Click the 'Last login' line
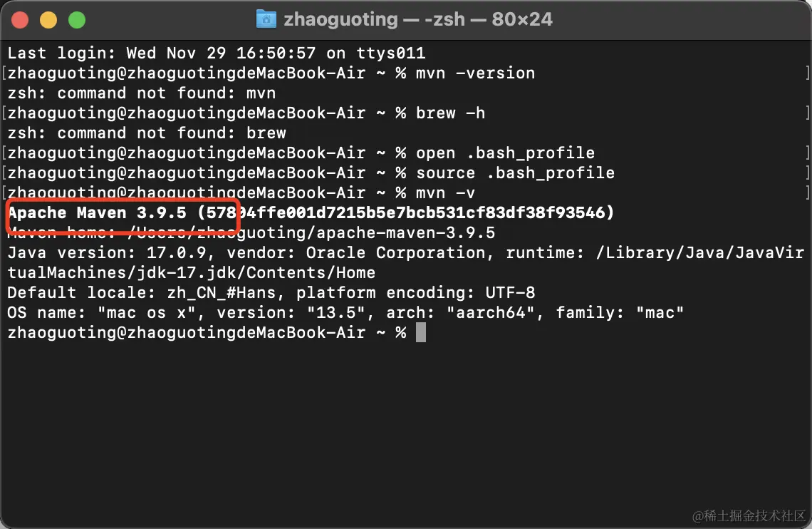This screenshot has height=529, width=812. coord(217,53)
